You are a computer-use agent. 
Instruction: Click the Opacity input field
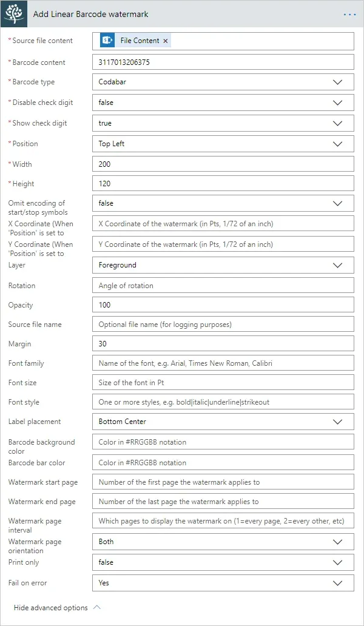223,305
